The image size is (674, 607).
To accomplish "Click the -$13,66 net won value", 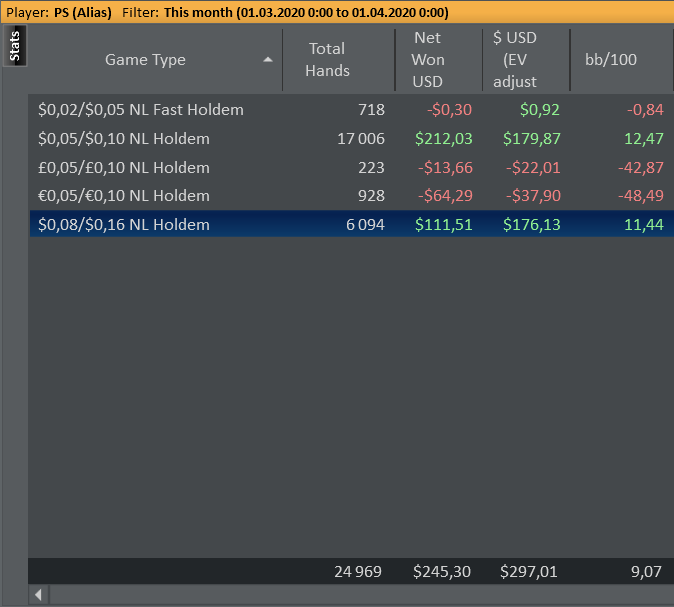I will (445, 167).
